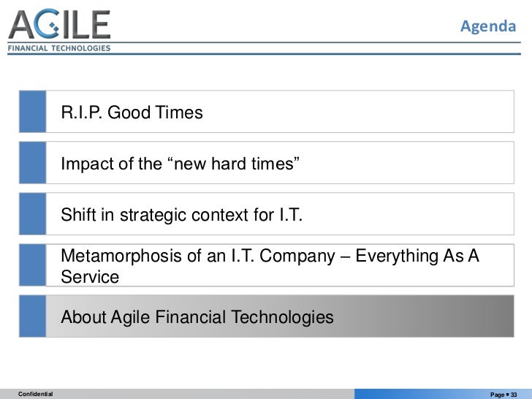
Task: Click blue square beside About Agile Financial Technologies
Action: [x=33, y=316]
